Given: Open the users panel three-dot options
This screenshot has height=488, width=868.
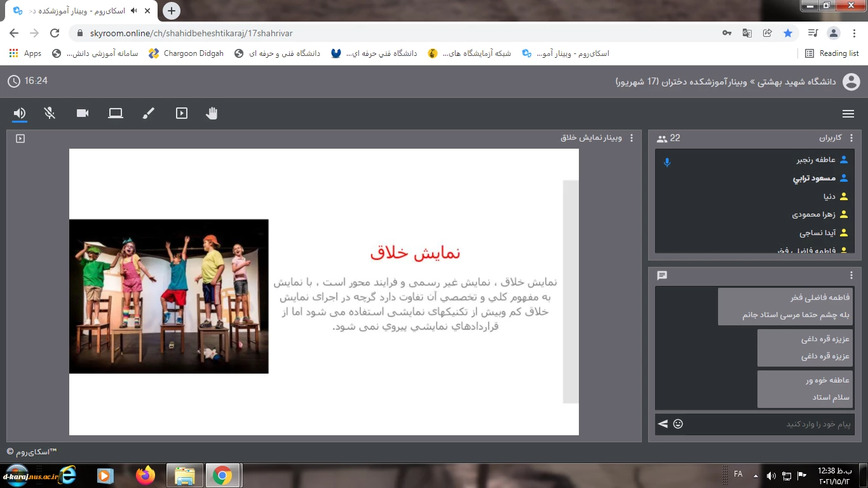Looking at the screenshot, I should point(851,138).
